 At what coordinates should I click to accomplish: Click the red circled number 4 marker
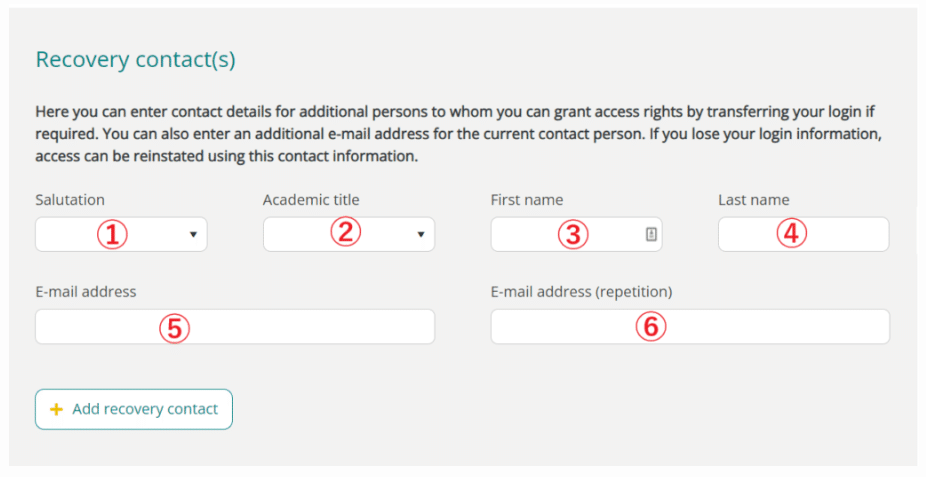(791, 233)
